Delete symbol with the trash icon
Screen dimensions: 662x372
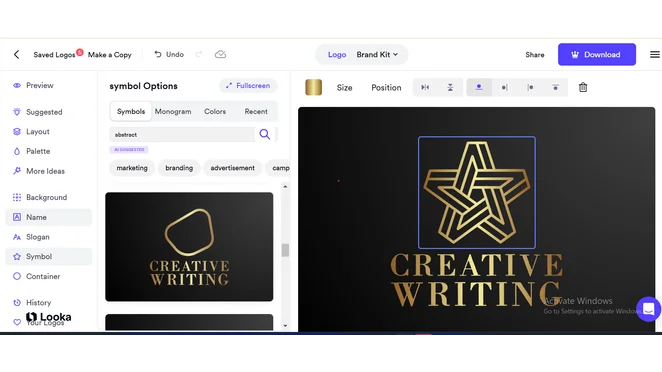coord(583,87)
